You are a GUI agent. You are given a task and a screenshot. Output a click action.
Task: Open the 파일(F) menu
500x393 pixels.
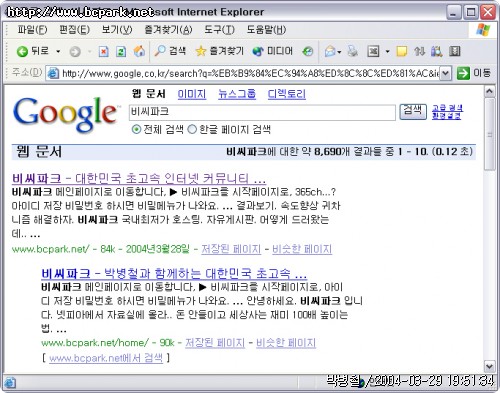(32, 30)
